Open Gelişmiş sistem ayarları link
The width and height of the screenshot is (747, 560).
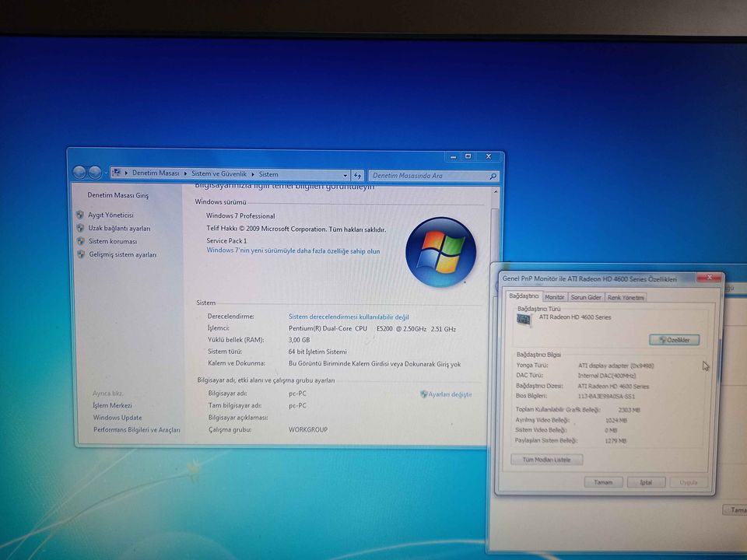coord(122,255)
